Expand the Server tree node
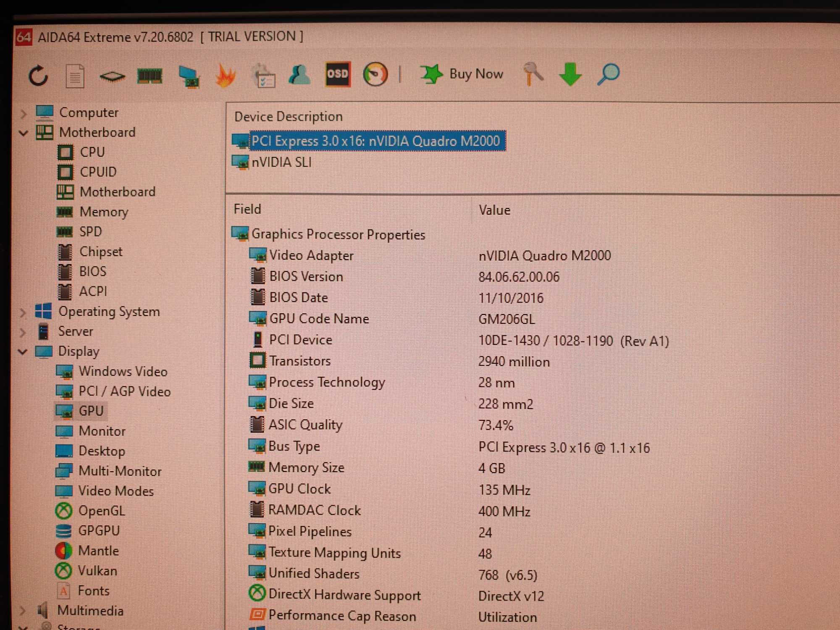The image size is (840, 630). tap(23, 332)
